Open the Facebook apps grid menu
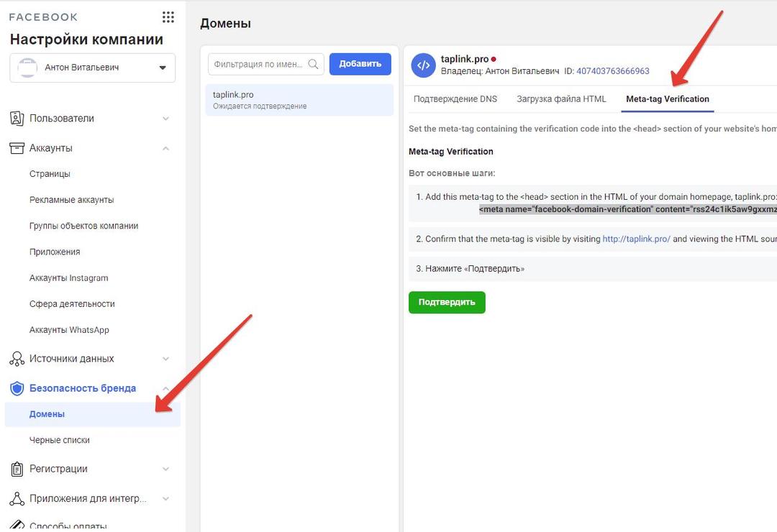 (168, 17)
